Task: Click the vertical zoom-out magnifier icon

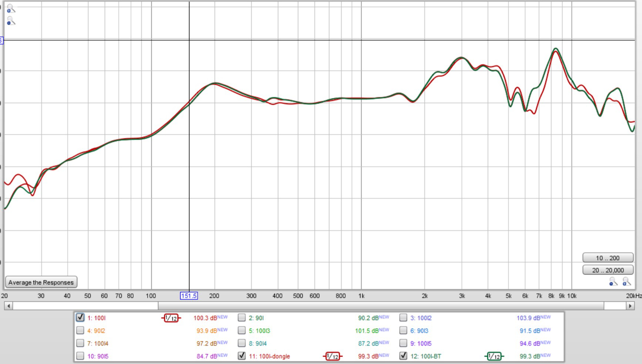Action: 11,21
